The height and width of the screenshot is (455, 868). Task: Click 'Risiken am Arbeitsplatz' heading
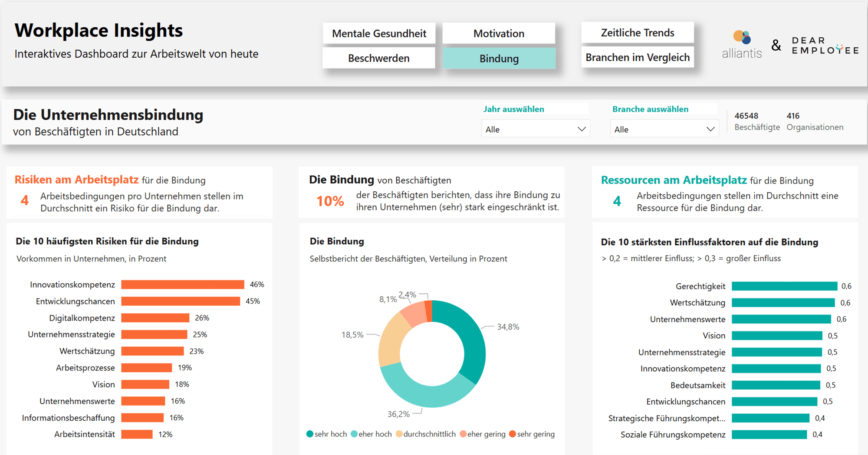(76, 180)
